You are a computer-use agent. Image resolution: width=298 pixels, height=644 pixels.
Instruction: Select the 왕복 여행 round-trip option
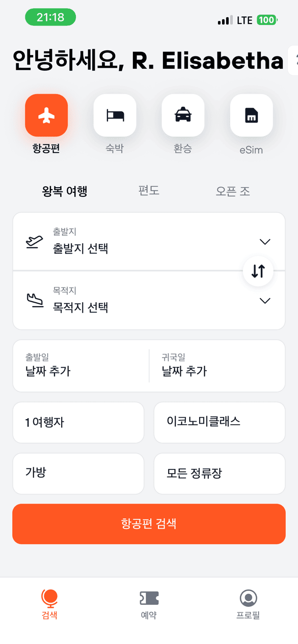coord(64,191)
